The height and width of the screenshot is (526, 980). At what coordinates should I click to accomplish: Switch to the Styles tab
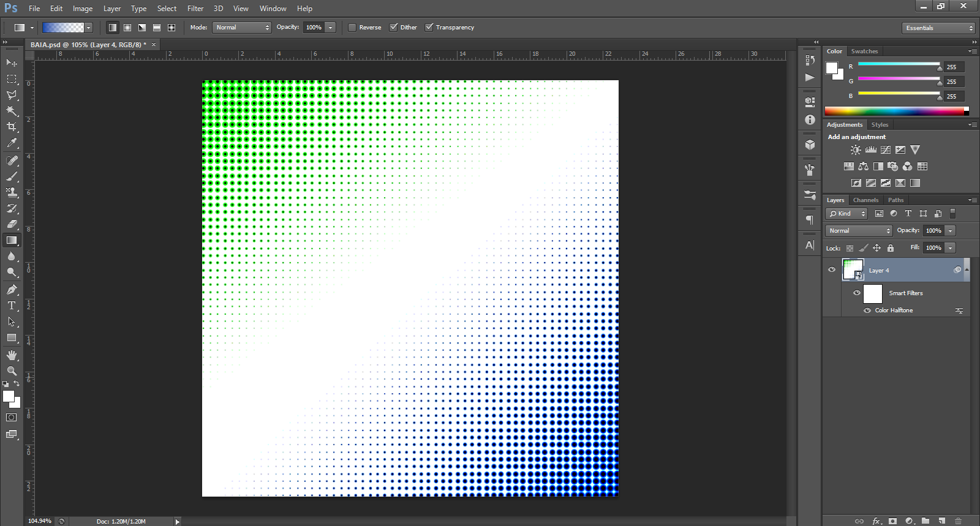(x=880, y=125)
